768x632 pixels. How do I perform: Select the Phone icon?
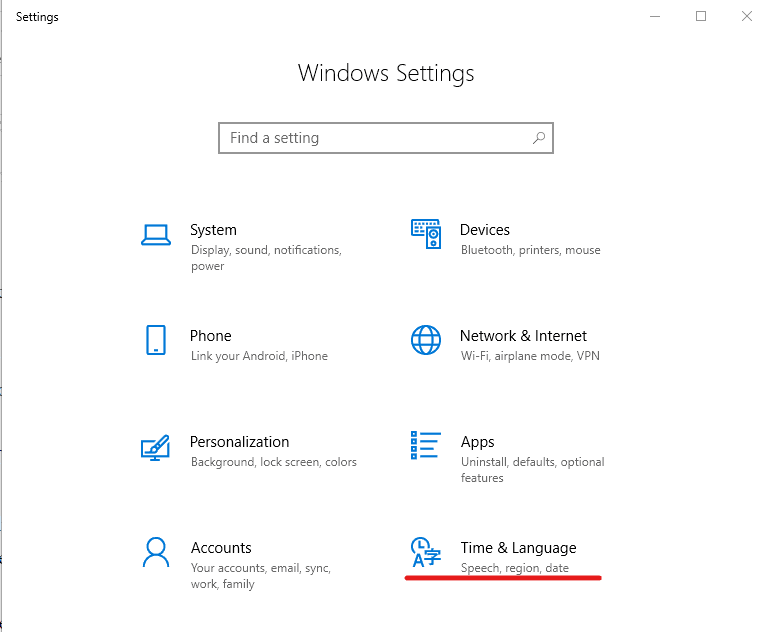156,340
